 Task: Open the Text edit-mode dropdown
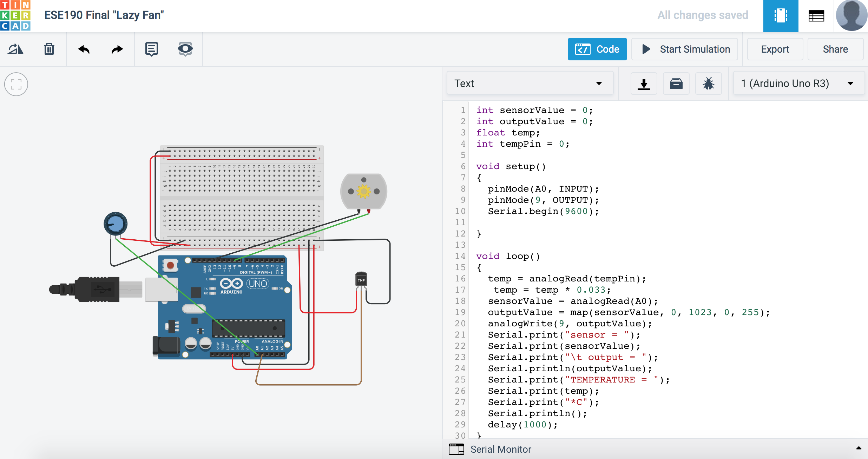(x=530, y=84)
